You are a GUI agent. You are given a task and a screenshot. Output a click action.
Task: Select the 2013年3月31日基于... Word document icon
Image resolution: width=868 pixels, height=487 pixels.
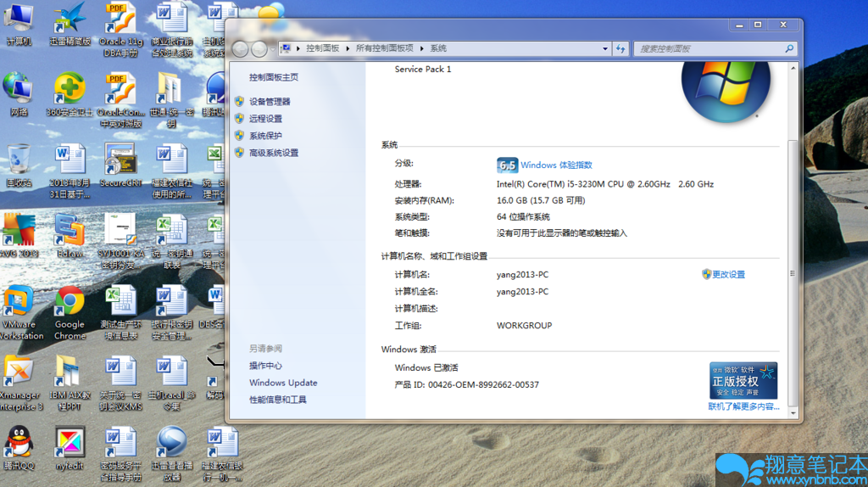coord(70,171)
